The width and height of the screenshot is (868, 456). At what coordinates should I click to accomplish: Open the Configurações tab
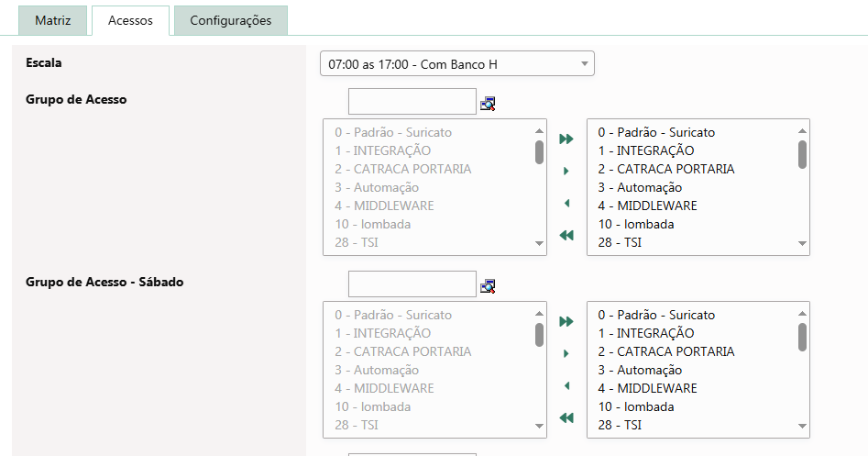coord(231,20)
